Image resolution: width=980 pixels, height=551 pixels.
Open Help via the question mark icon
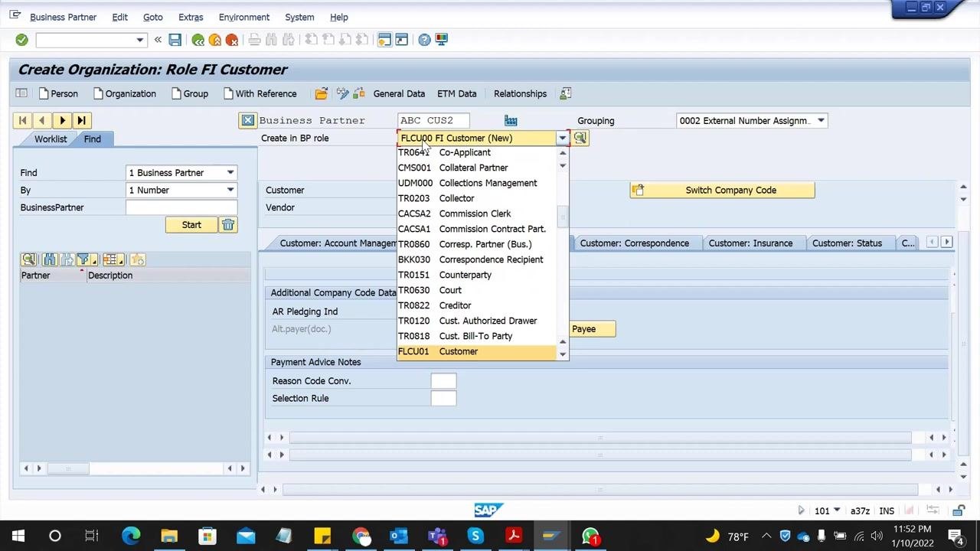[x=424, y=40]
